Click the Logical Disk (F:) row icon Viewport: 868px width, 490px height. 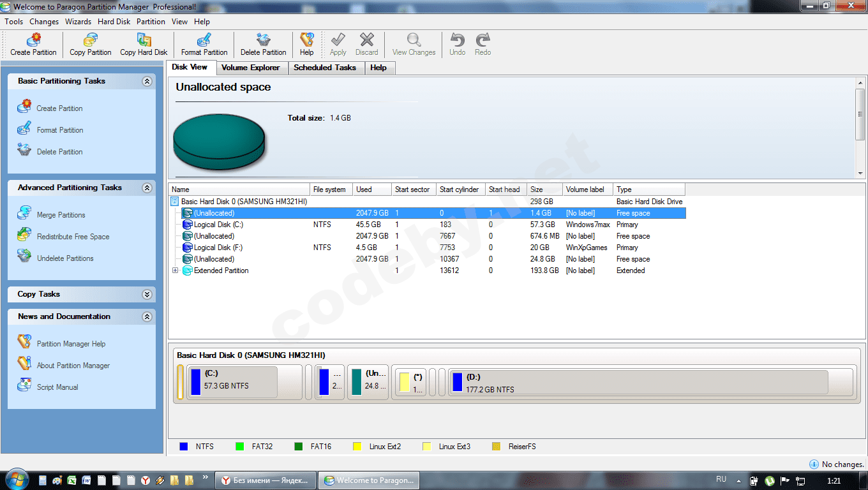[x=188, y=248]
